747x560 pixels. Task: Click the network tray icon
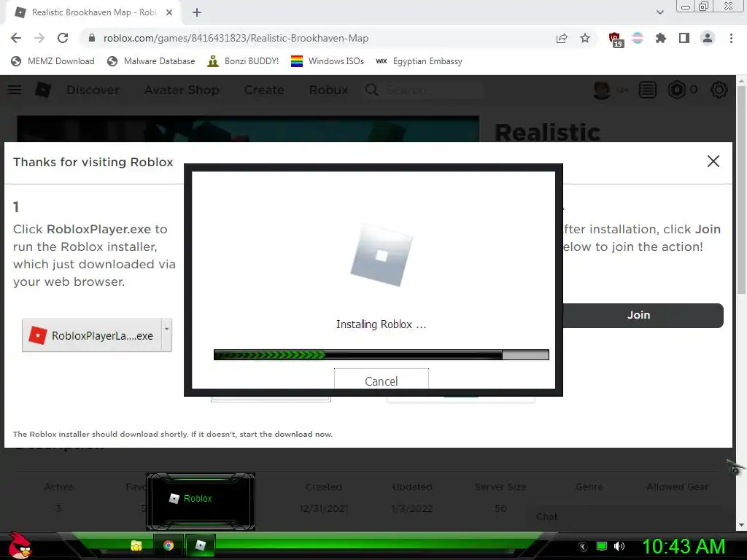tap(602, 547)
